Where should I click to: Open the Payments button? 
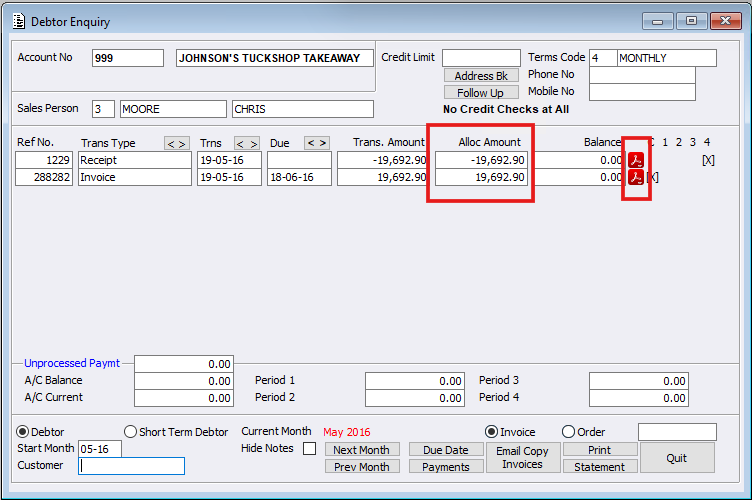click(446, 467)
